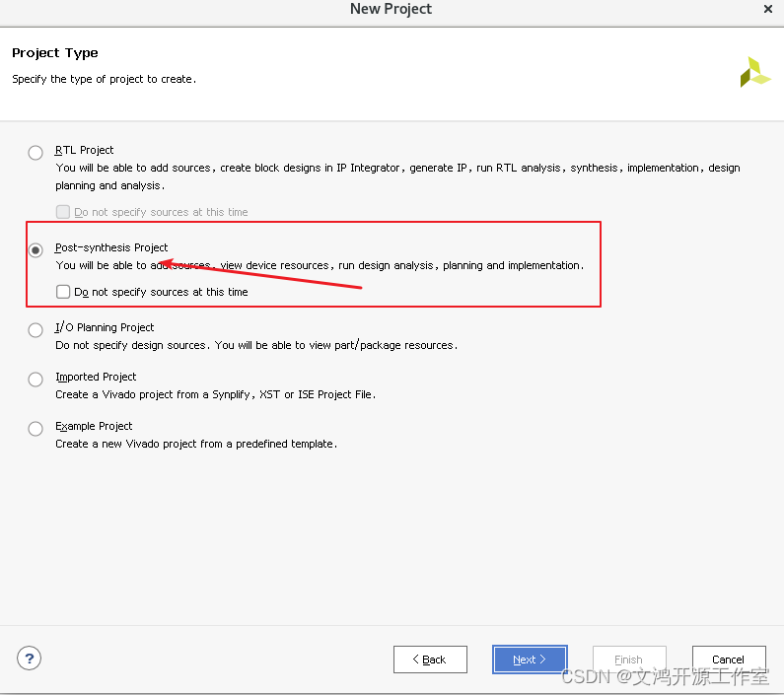
Task: Click the 'RTL Project' label text
Action: tap(85, 150)
